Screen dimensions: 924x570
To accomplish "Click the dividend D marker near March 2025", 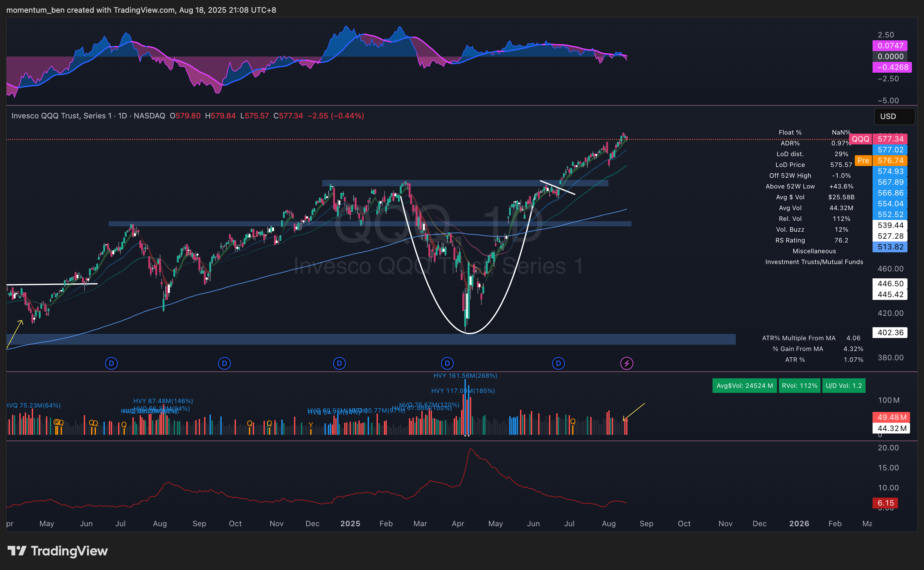I will 447,363.
